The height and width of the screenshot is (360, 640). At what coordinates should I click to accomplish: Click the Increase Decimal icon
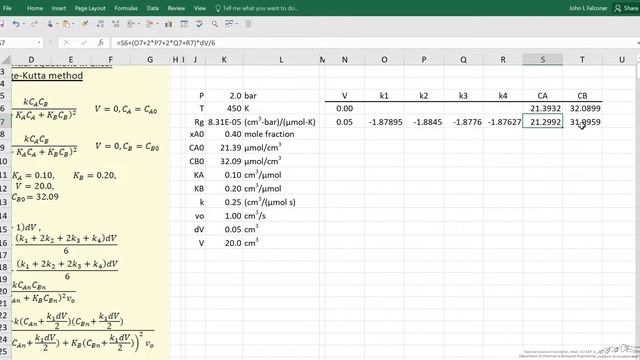[100, 24]
